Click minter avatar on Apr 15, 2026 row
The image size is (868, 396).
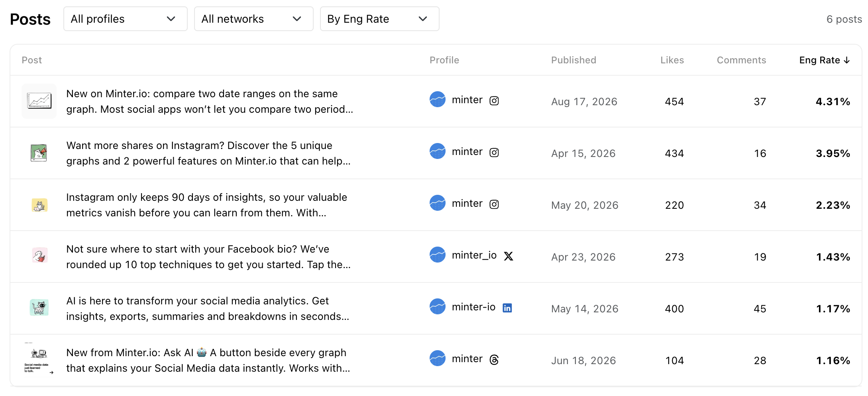tap(438, 151)
